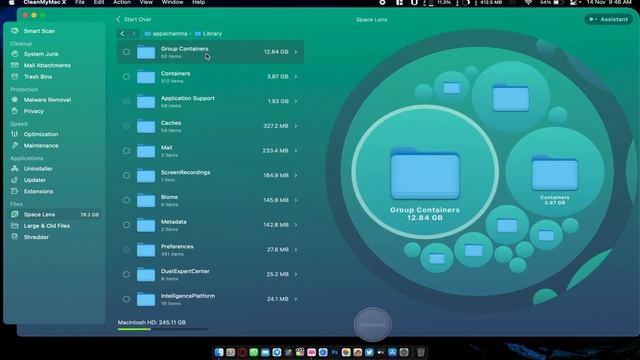Viewport: 640px width, 360px height.
Task: Expand the Caches folder chevron
Action: [x=296, y=126]
